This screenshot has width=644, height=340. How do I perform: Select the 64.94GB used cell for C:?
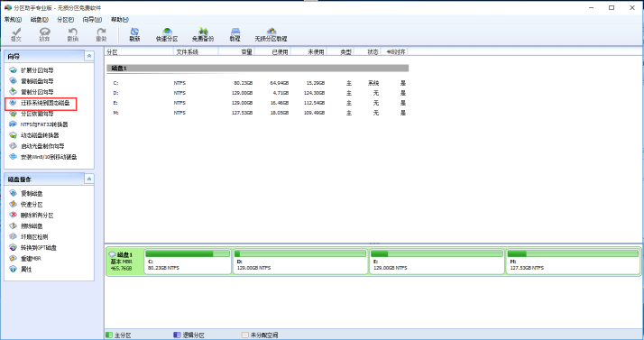(x=280, y=83)
